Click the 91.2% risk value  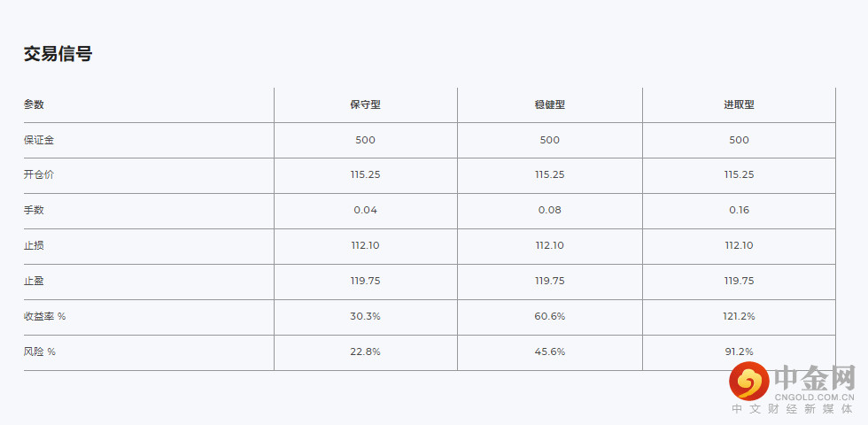[739, 352]
